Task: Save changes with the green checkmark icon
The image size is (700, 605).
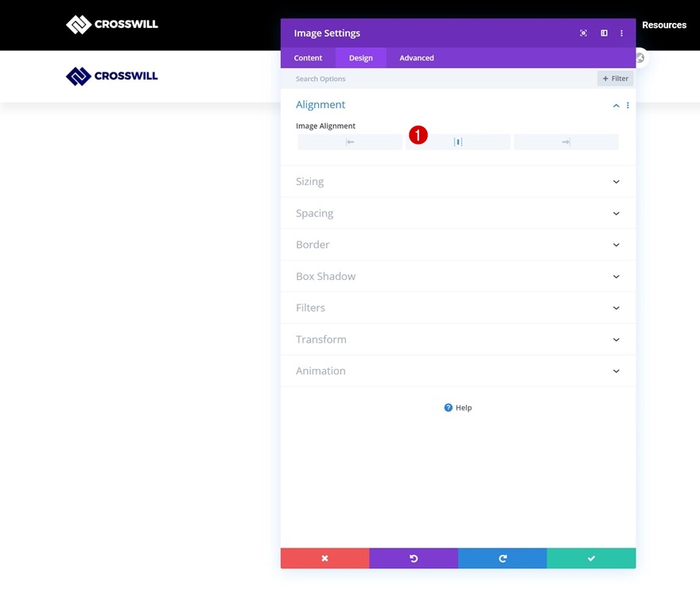Action: click(x=591, y=558)
